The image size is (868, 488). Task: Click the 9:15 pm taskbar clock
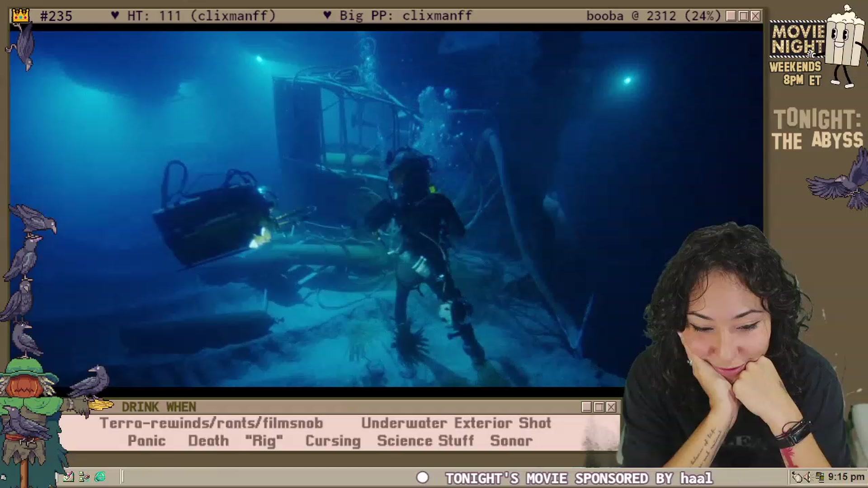(x=846, y=477)
